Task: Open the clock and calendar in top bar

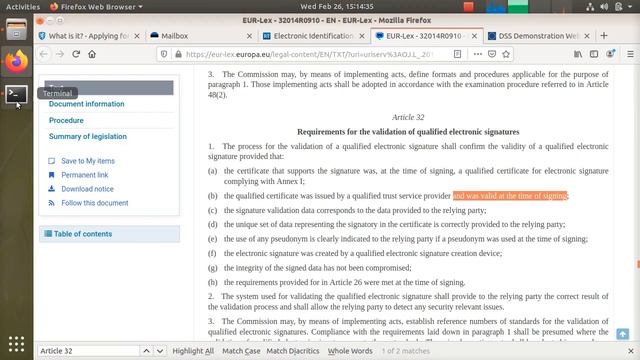Action: (337, 7)
